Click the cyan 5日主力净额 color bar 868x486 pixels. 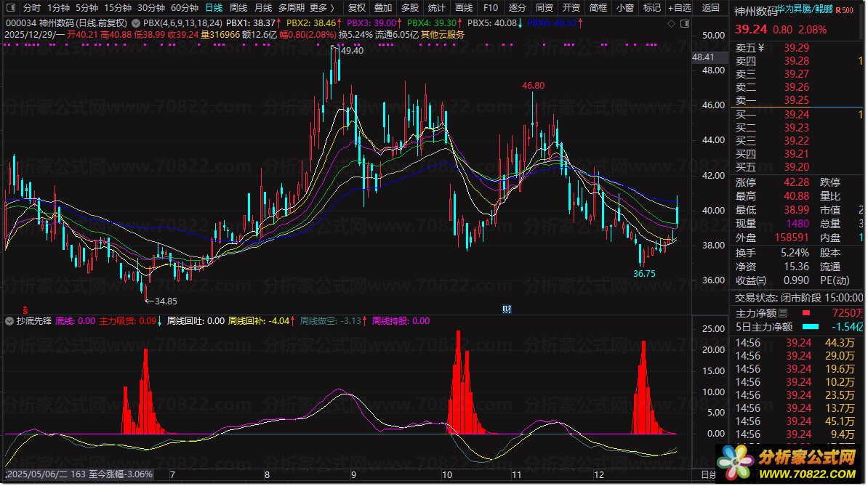point(811,327)
